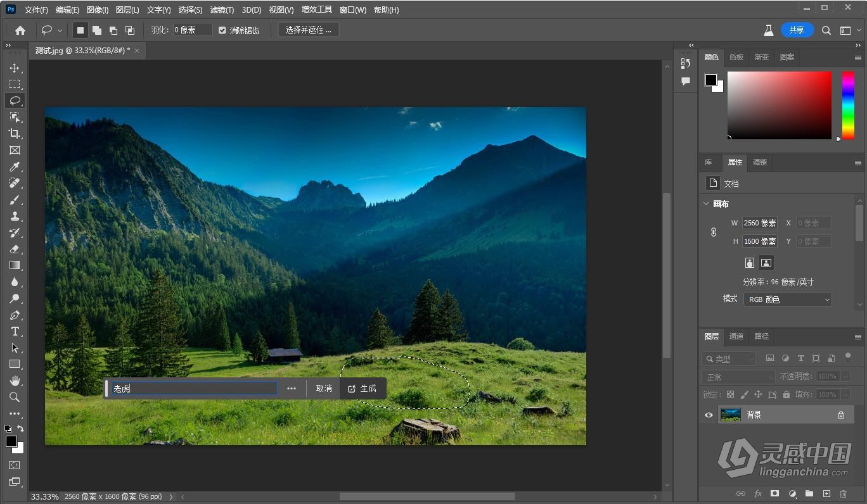Select the Pen tool
The width and height of the screenshot is (867, 504).
(x=15, y=315)
